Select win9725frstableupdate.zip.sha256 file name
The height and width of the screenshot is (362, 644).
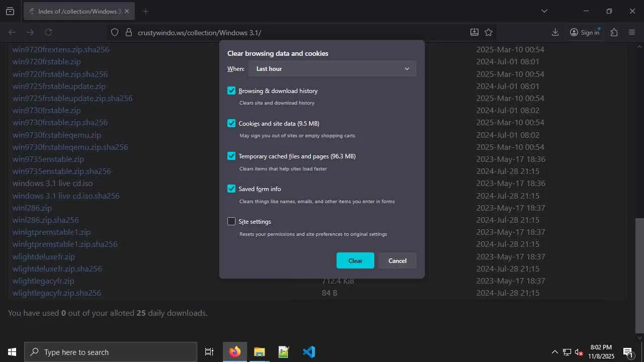[72, 99]
